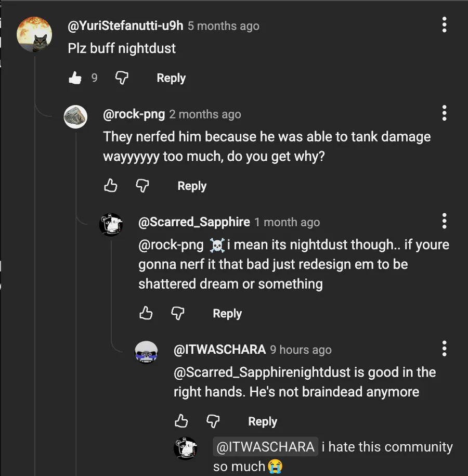468x476 pixels.
Task: Dislike rock-png's reply about tanking damage
Action: 142,186
